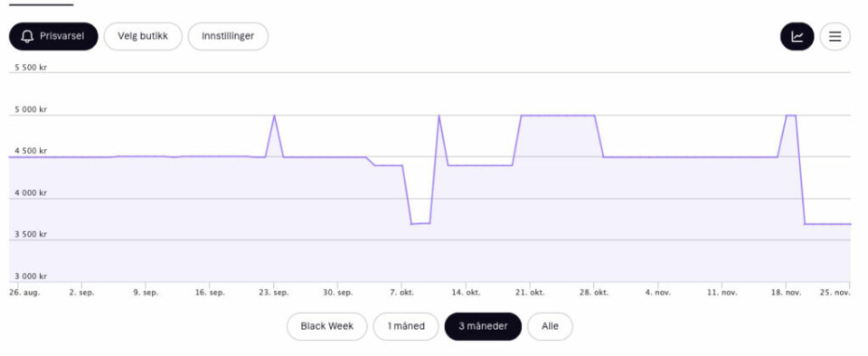Click the low price line near 25. nov.
Viewport: 868px width, 356px height.
(x=827, y=224)
